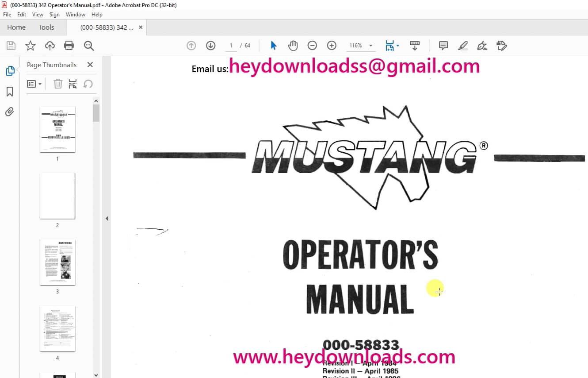The width and height of the screenshot is (588, 378).
Task: Open the Sign document tool
Action: (x=482, y=46)
